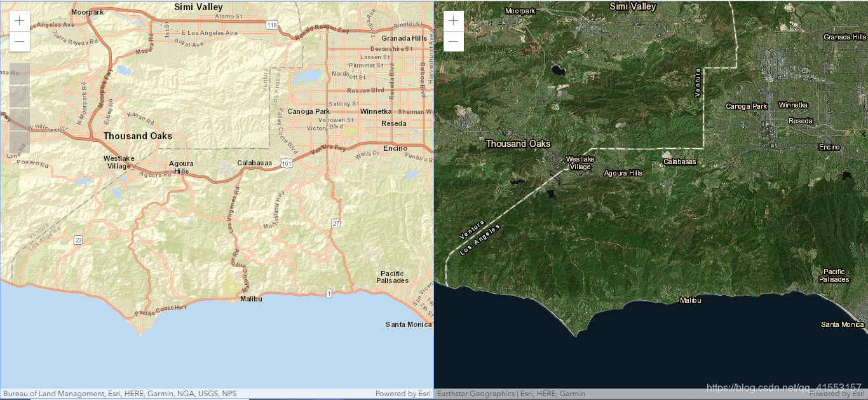Click Calabasas label on satellite map
Image resolution: width=868 pixels, height=400 pixels.
pos(680,162)
